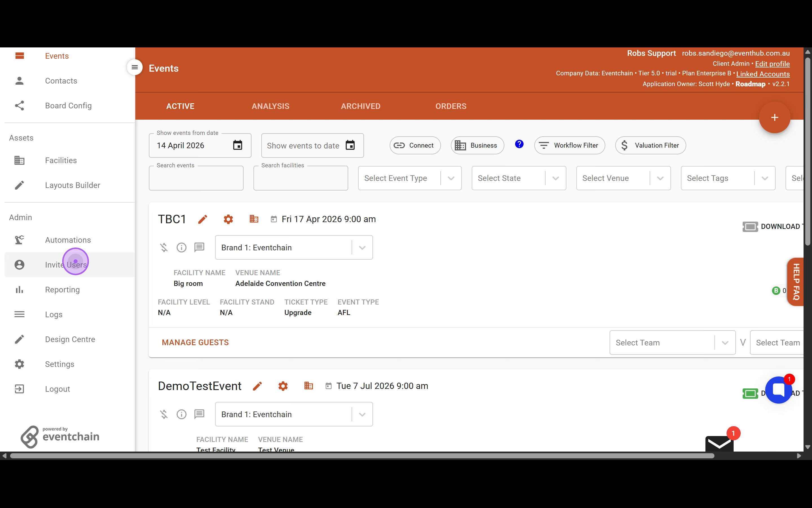Click the Settings gear icon in sidebar
Viewport: 812px width, 508px height.
tap(19, 364)
